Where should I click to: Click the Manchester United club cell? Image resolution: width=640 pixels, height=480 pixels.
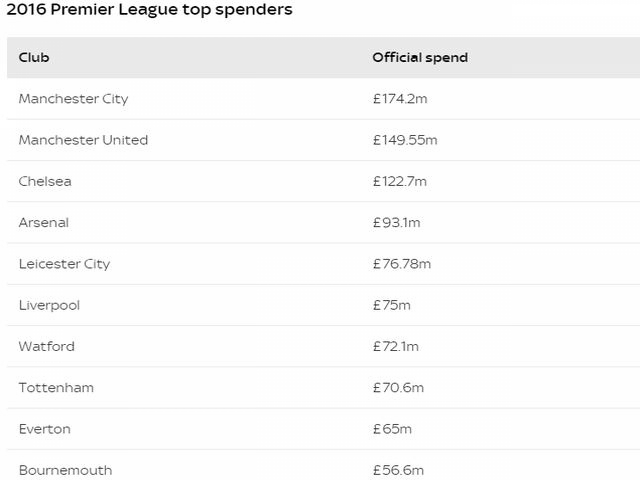coord(83,140)
